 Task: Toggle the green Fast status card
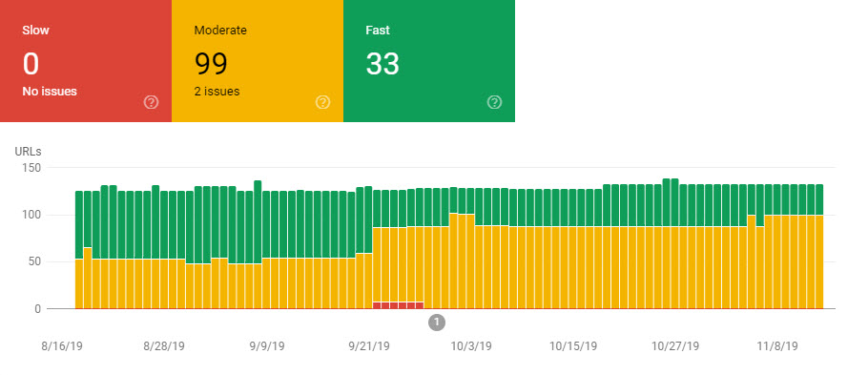(x=429, y=61)
